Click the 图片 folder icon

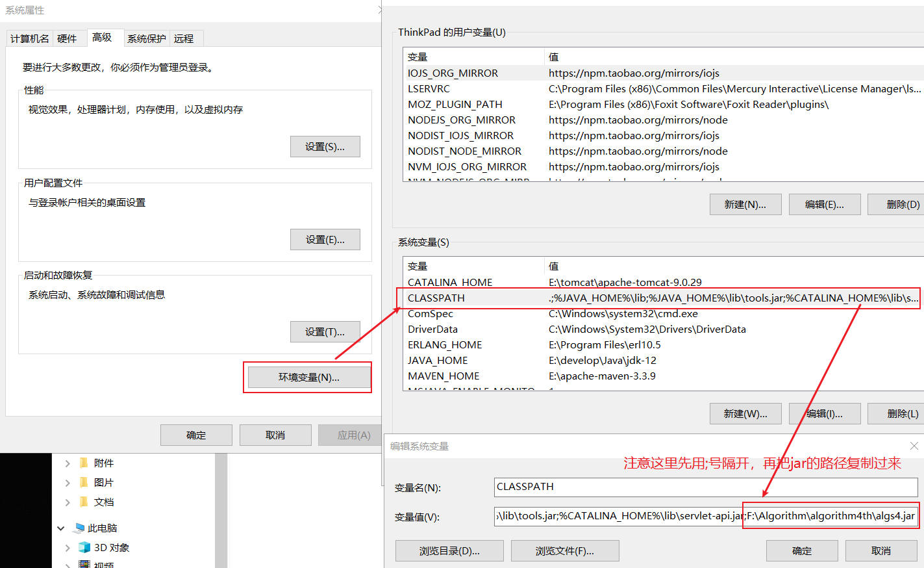84,482
